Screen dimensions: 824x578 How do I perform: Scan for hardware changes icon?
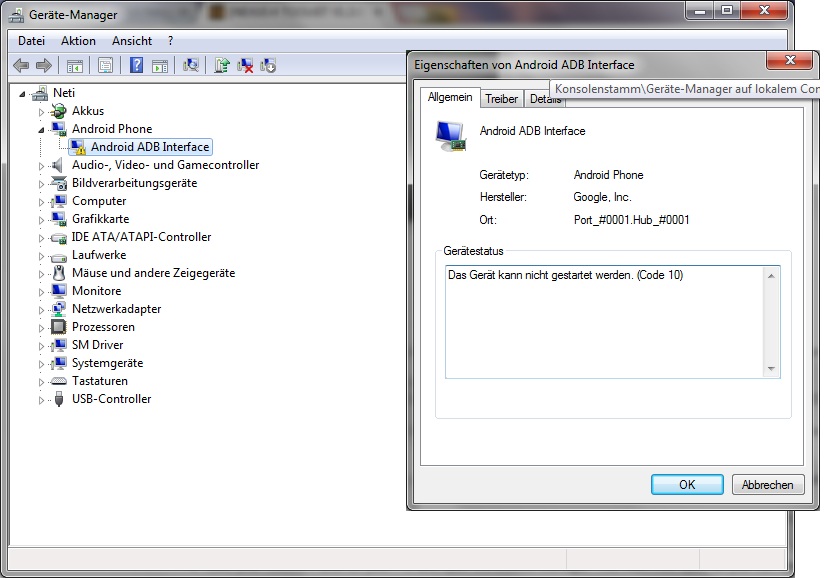tap(190, 66)
